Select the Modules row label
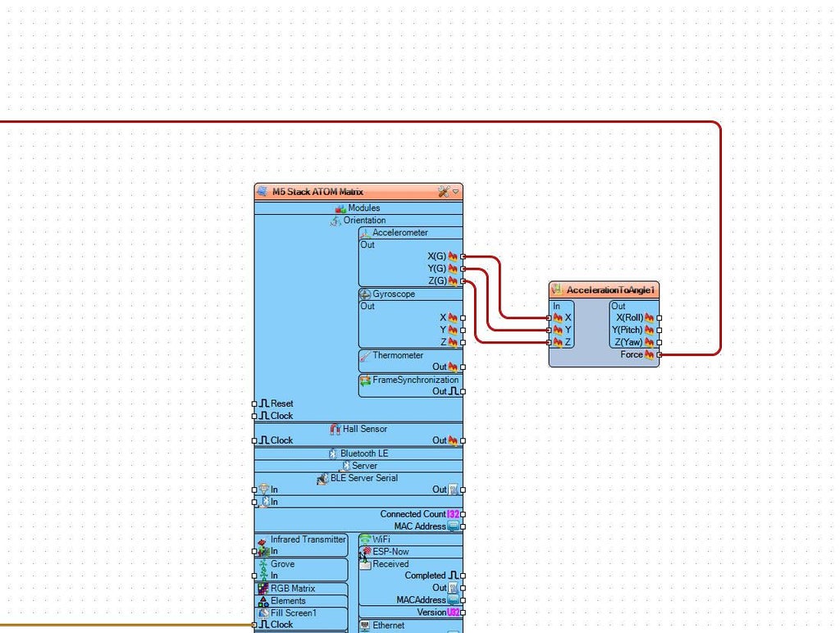Viewport: 840px width, 633px height. pyautogui.click(x=363, y=207)
